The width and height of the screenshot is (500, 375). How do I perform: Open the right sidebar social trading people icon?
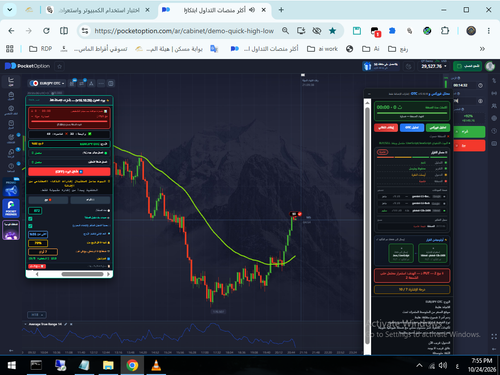[494, 106]
